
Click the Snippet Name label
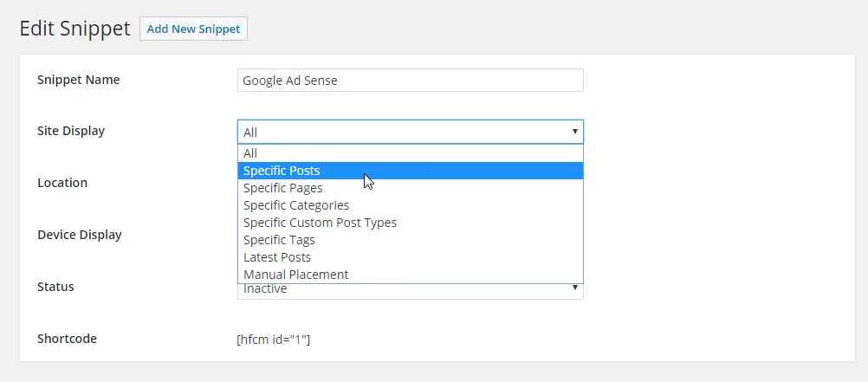point(79,80)
